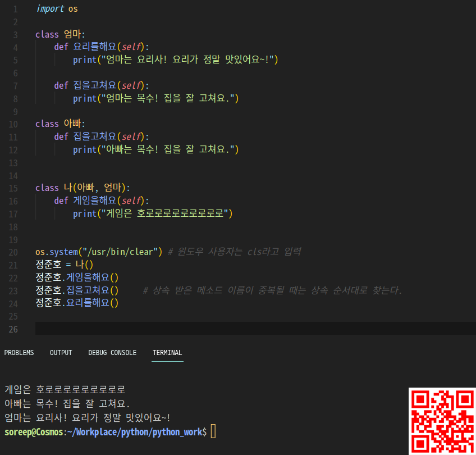Image resolution: width=476 pixels, height=455 pixels.
Task: Click 'class 나(아빠, 엄마):' line
Action: click(x=83, y=188)
